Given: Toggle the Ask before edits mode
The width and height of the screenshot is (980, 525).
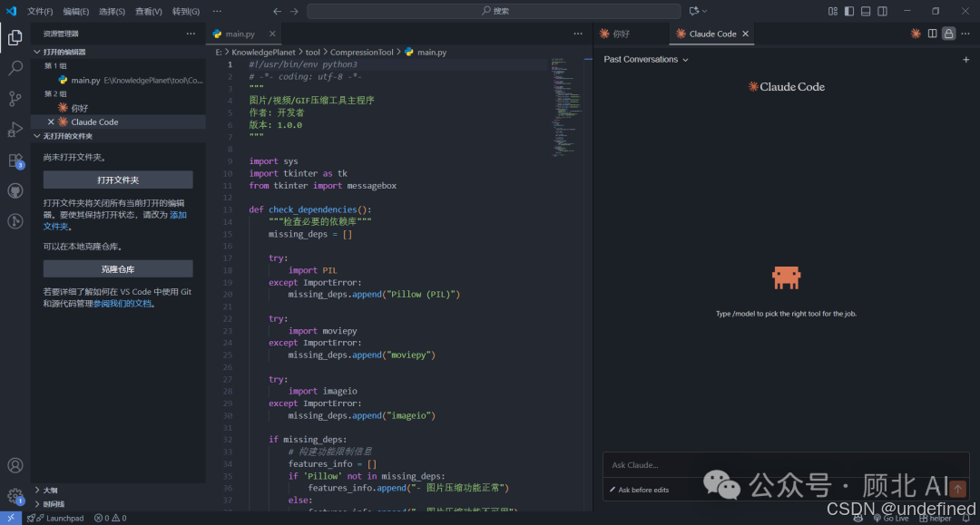Looking at the screenshot, I should (x=640, y=490).
